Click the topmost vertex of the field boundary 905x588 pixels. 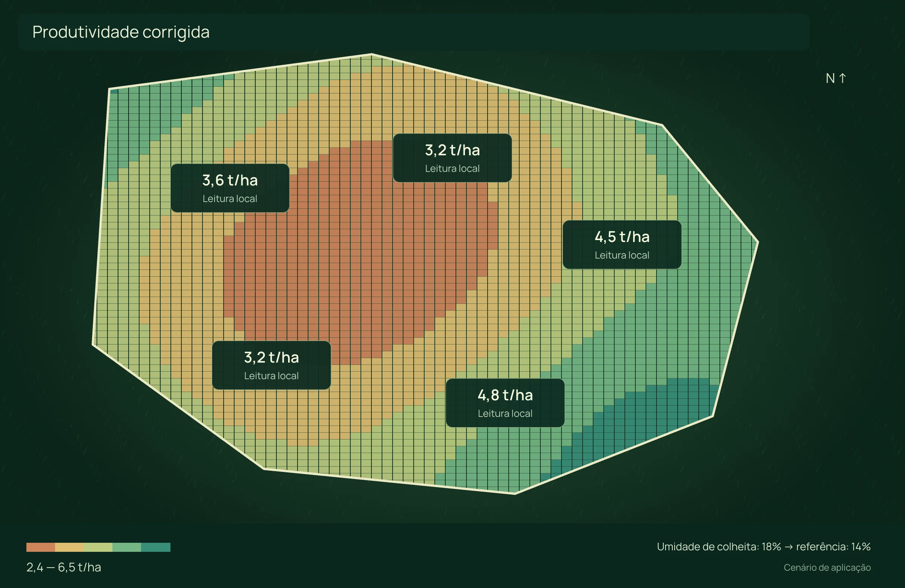pos(371,54)
